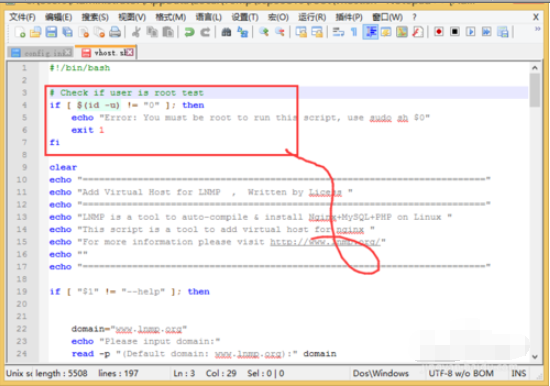Click 'domain=' text on line 22
This screenshot has width=550, height=386.
90,329
